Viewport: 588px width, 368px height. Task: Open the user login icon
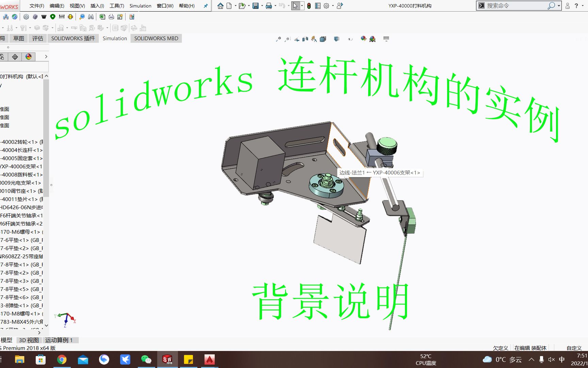tap(568, 6)
